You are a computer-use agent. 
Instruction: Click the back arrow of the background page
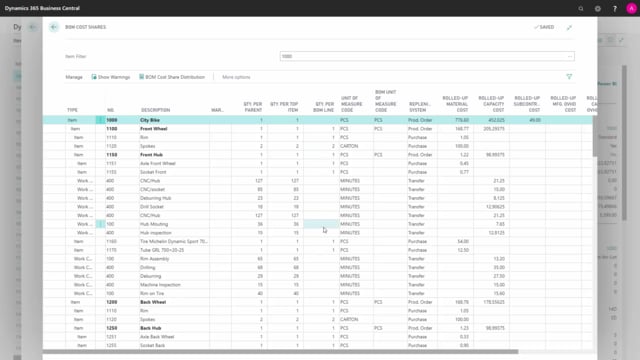32,27
